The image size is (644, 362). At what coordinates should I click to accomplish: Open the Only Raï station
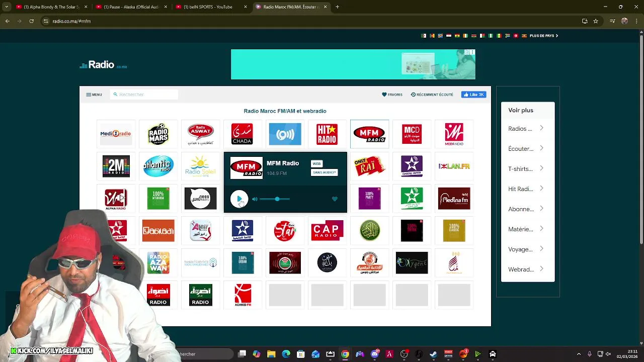(x=369, y=166)
